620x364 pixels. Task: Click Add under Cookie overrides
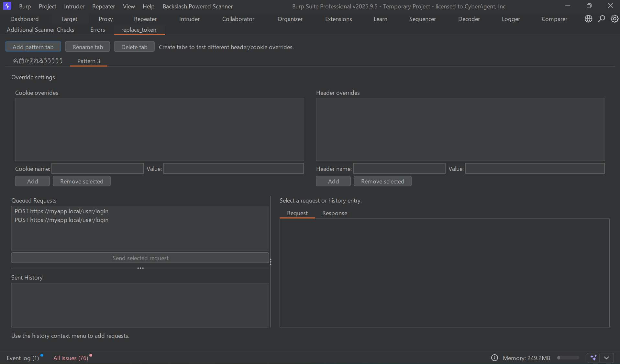(32, 181)
